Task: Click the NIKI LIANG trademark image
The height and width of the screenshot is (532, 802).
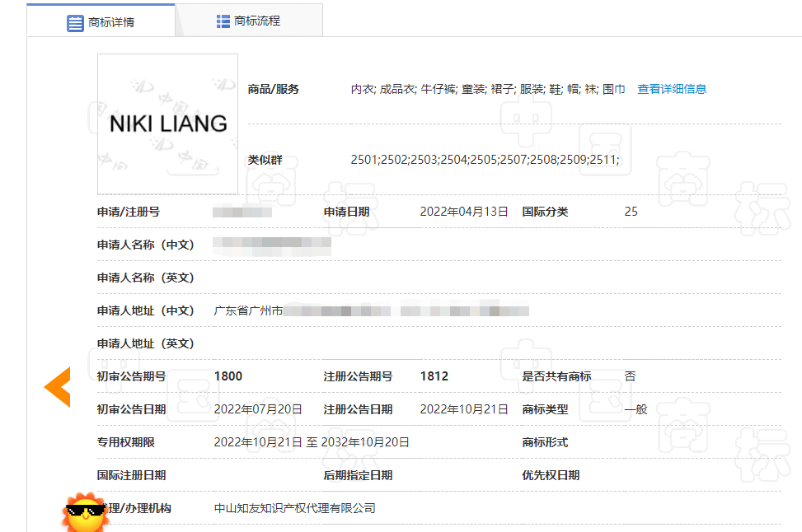Action: (167, 124)
